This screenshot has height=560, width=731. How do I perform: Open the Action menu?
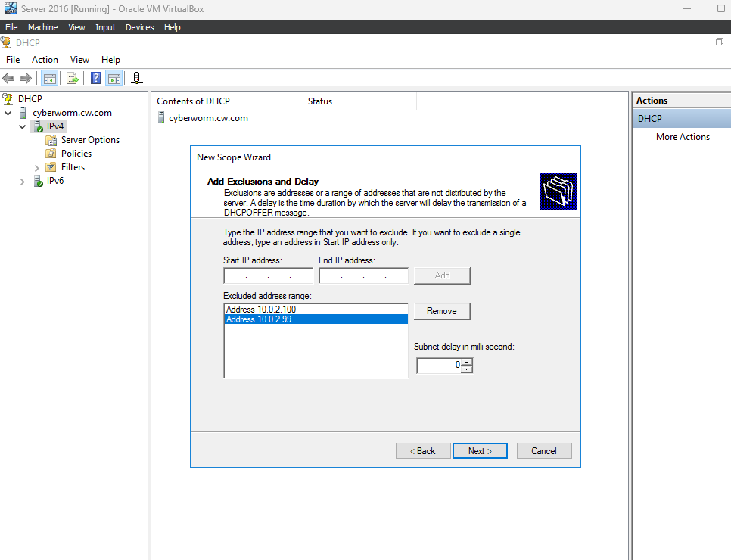coord(45,60)
